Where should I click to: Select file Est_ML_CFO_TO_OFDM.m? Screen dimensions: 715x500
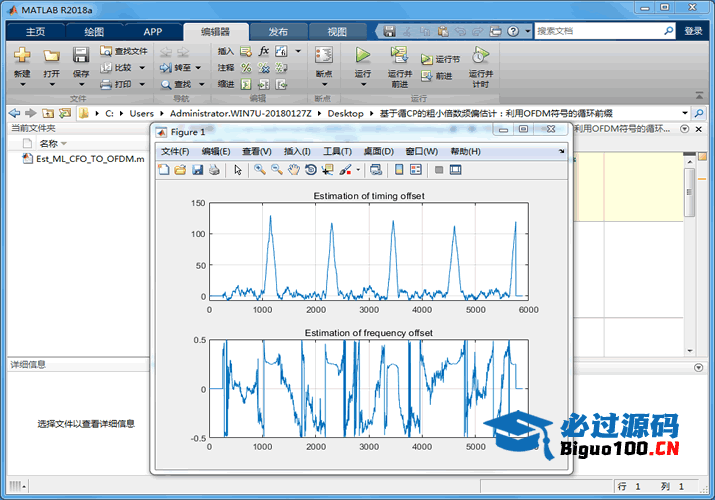pos(84,159)
